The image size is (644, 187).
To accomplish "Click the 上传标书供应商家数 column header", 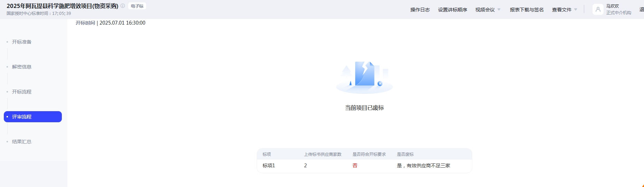I will click(323, 154).
